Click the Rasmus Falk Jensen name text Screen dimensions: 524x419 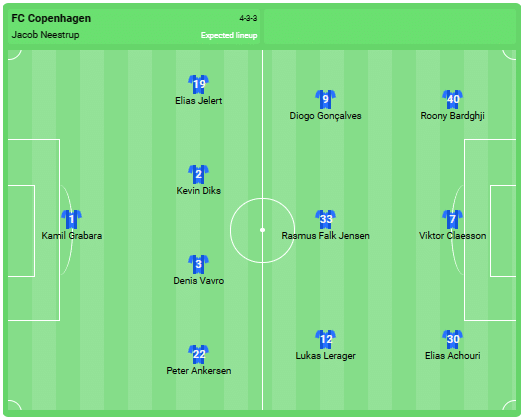(x=325, y=236)
